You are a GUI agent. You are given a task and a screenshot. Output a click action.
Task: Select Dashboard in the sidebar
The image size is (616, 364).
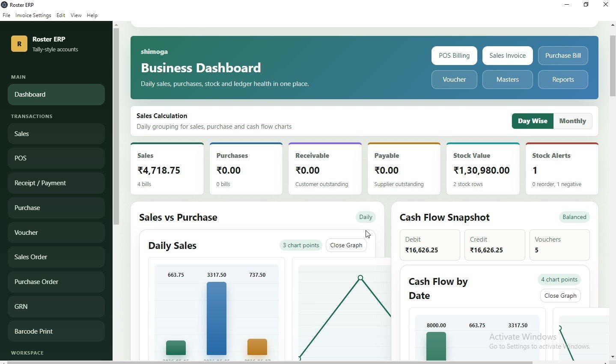(56, 95)
